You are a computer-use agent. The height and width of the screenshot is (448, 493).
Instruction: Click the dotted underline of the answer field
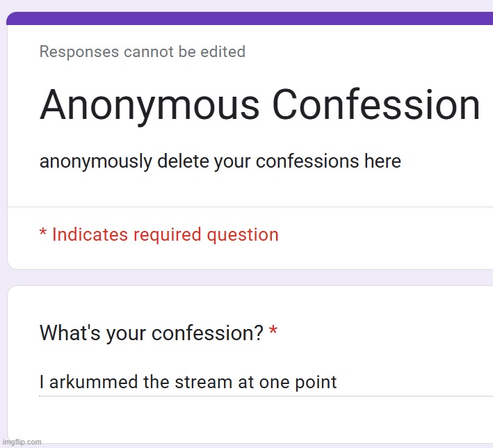tap(264, 396)
